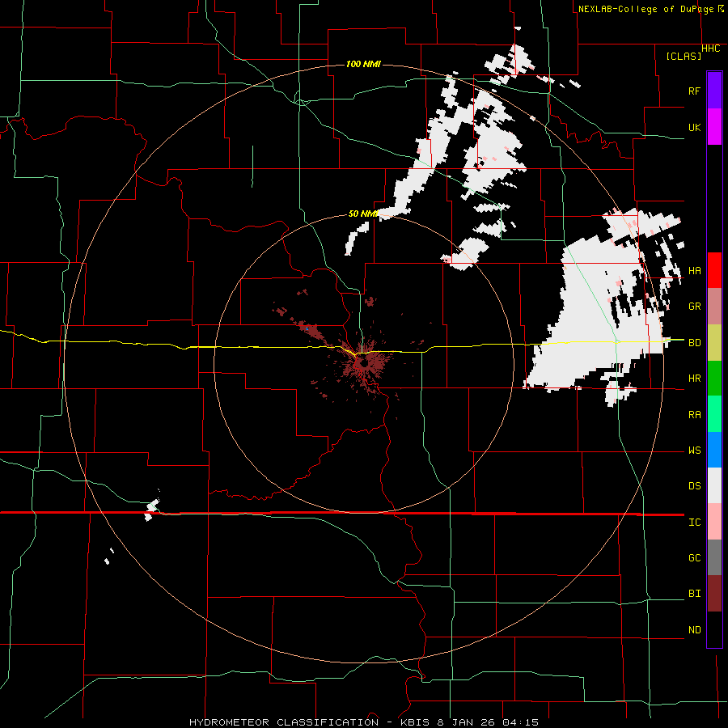Click the ND legend label
The width and height of the screenshot is (728, 728).
pyautogui.click(x=694, y=630)
